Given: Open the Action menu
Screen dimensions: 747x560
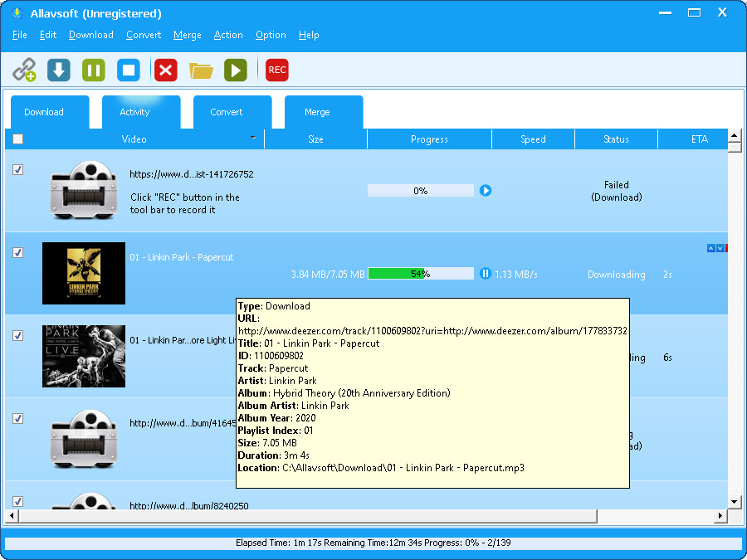Looking at the screenshot, I should point(228,35).
